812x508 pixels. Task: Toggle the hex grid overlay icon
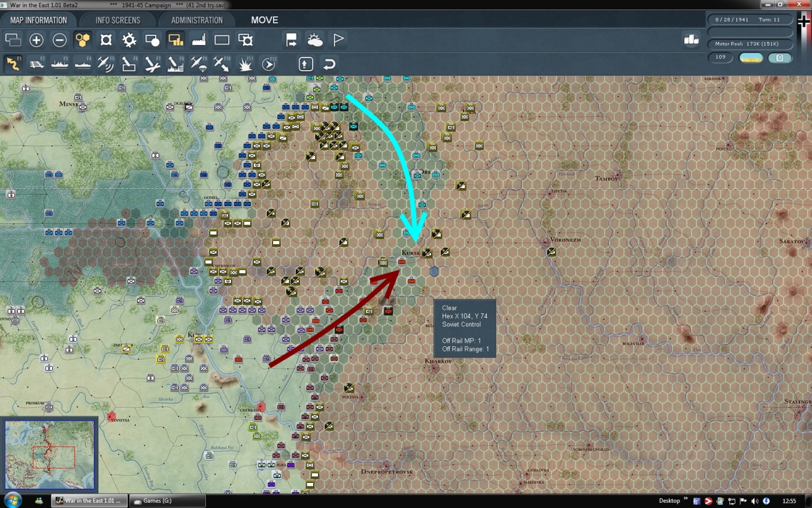pyautogui.click(x=83, y=40)
